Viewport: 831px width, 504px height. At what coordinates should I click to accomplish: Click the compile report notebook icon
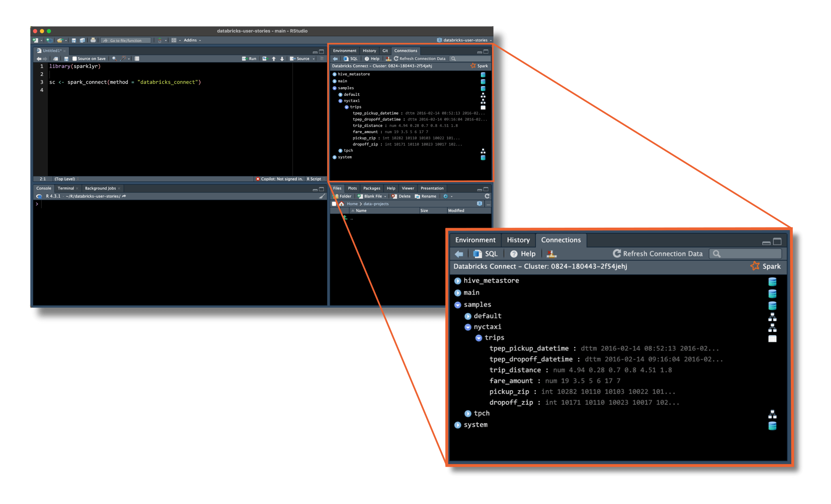pyautogui.click(x=137, y=59)
